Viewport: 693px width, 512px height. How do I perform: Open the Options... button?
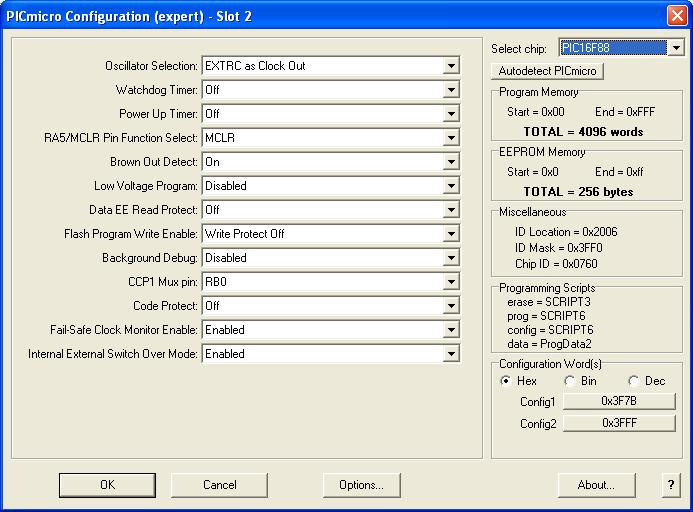[x=362, y=485]
